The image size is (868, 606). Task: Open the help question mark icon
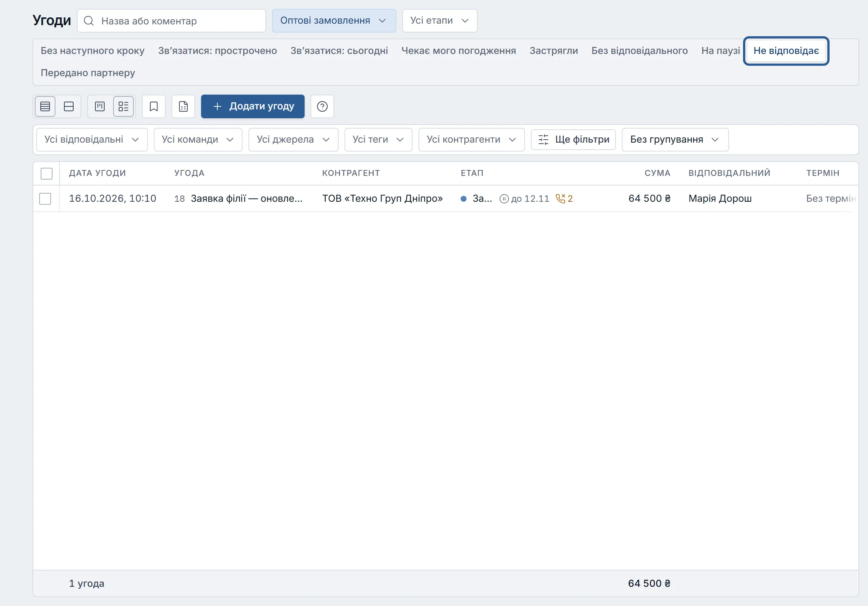tap(322, 106)
